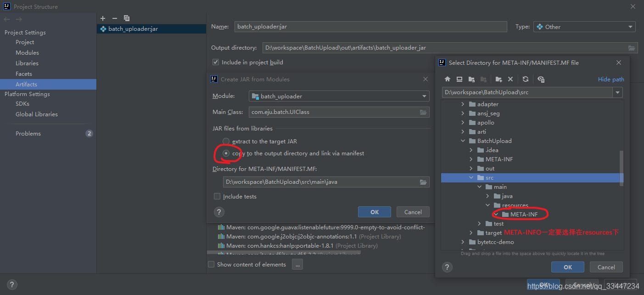Collapse the src folder
This screenshot has height=295, width=644.
(x=471, y=178)
